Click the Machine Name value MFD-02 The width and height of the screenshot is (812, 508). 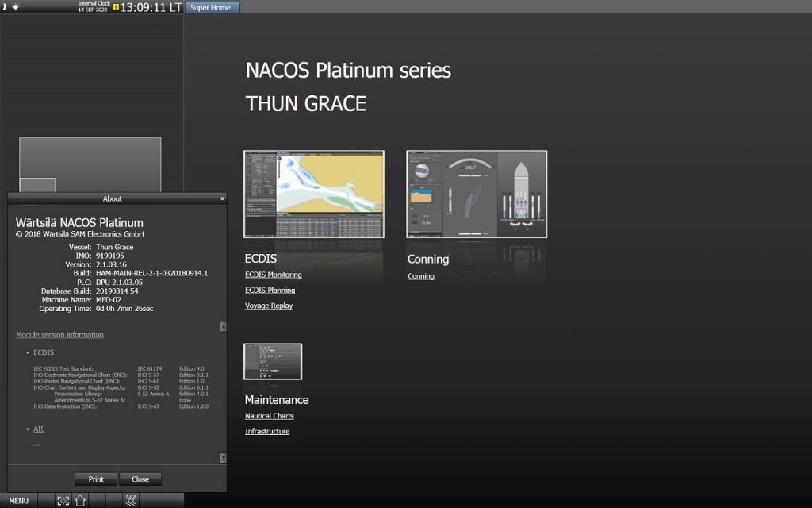109,299
